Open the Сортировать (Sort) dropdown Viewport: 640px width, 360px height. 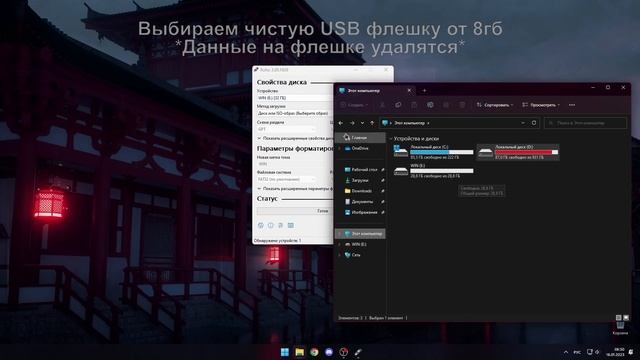point(495,105)
